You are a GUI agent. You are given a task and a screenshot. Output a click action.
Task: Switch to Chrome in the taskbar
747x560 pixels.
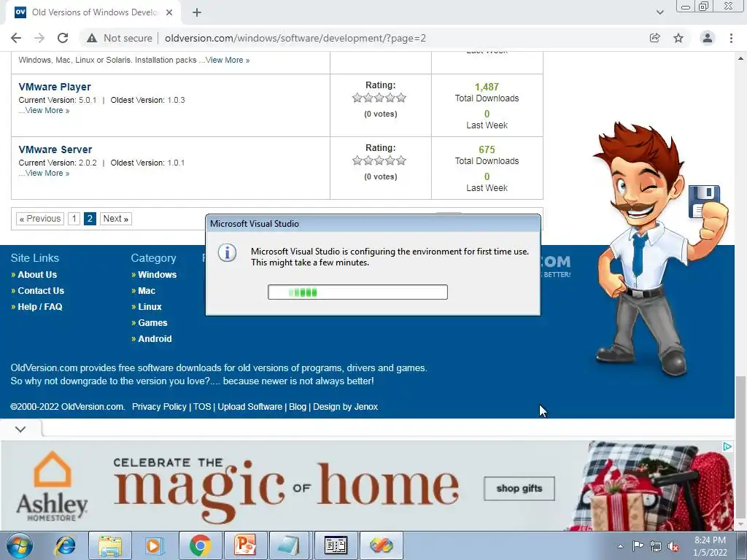(x=200, y=545)
